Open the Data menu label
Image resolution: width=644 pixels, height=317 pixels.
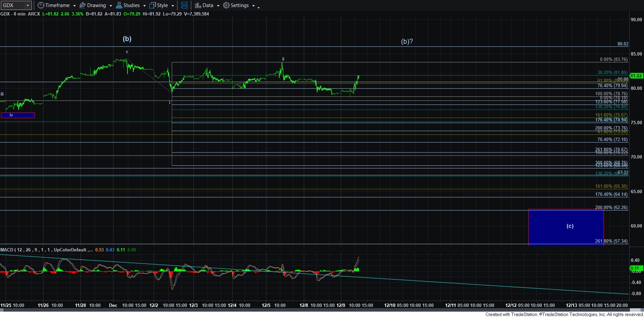(x=208, y=5)
